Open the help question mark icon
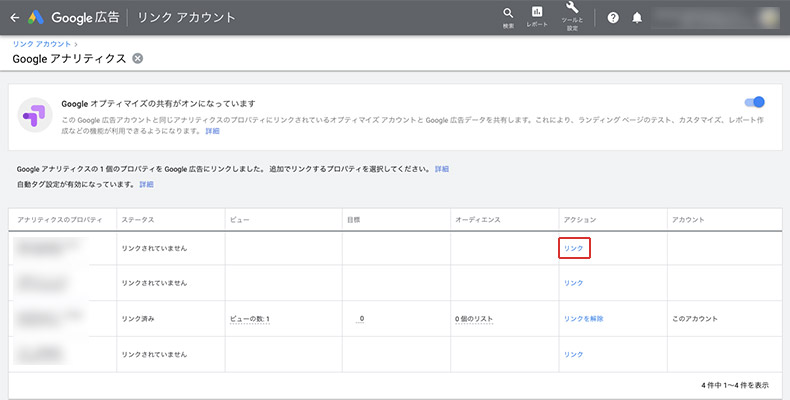The image size is (790, 400). [613, 18]
